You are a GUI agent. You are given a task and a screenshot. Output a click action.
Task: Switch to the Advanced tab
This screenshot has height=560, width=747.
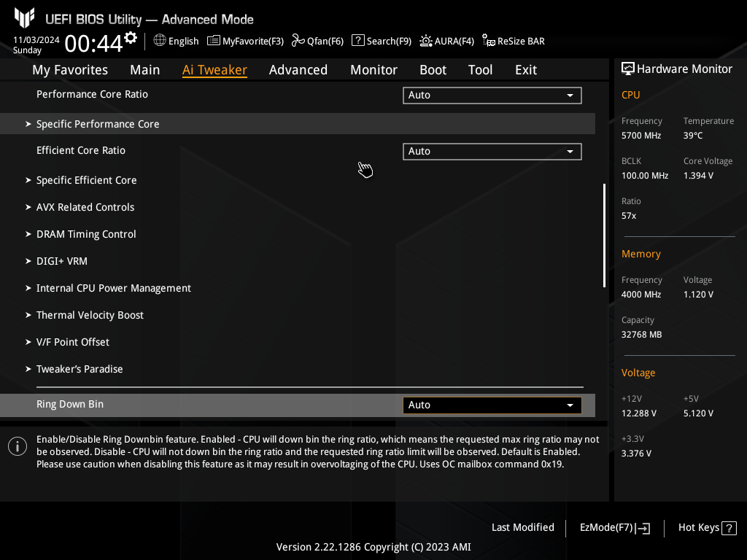[298, 70]
